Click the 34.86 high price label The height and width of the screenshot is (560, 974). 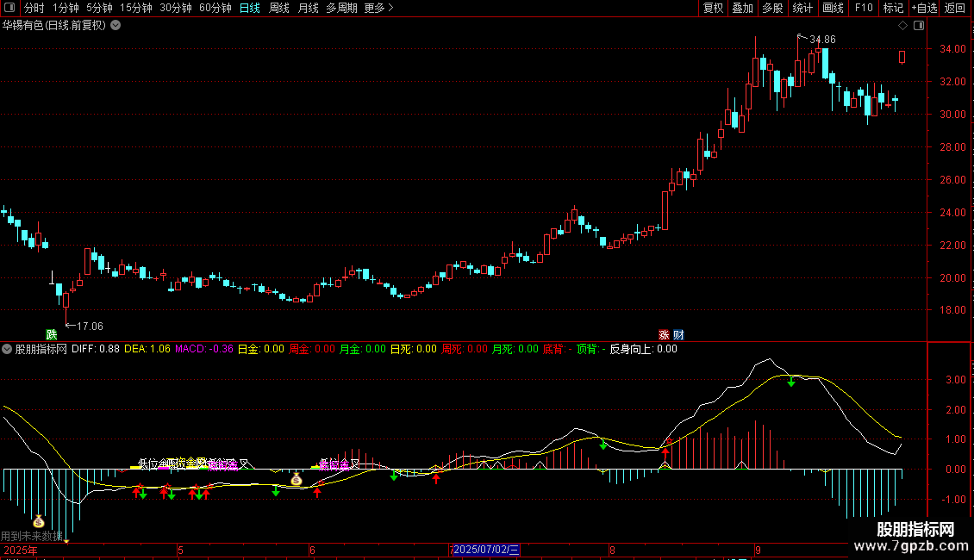coord(822,39)
